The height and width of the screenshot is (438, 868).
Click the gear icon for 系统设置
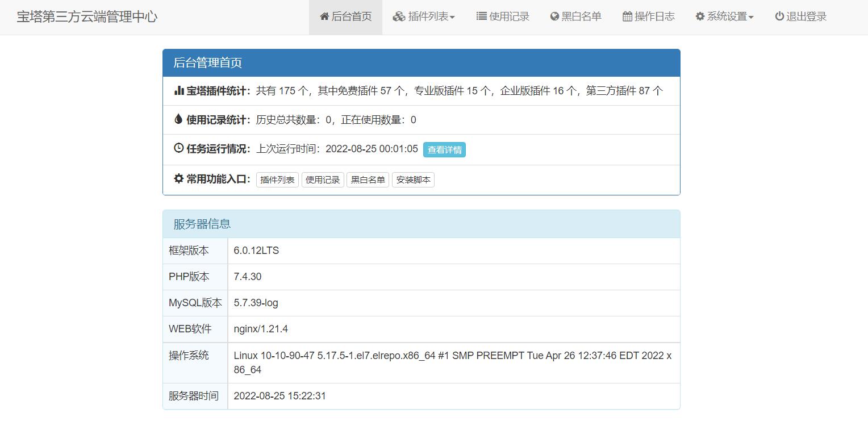[700, 16]
